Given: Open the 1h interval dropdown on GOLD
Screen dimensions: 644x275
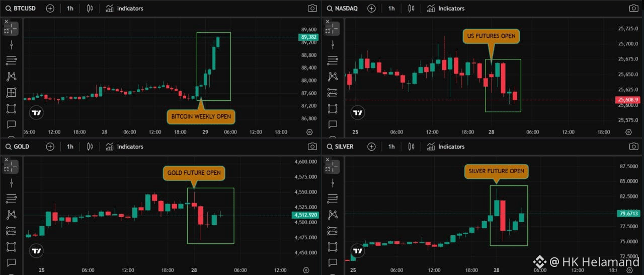Looking at the screenshot, I should pyautogui.click(x=70, y=147).
